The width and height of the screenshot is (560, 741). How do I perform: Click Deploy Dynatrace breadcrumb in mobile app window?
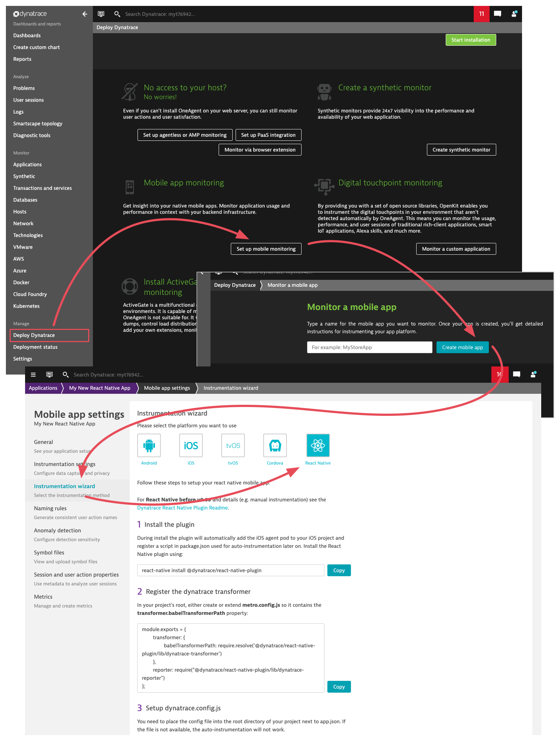(235, 285)
